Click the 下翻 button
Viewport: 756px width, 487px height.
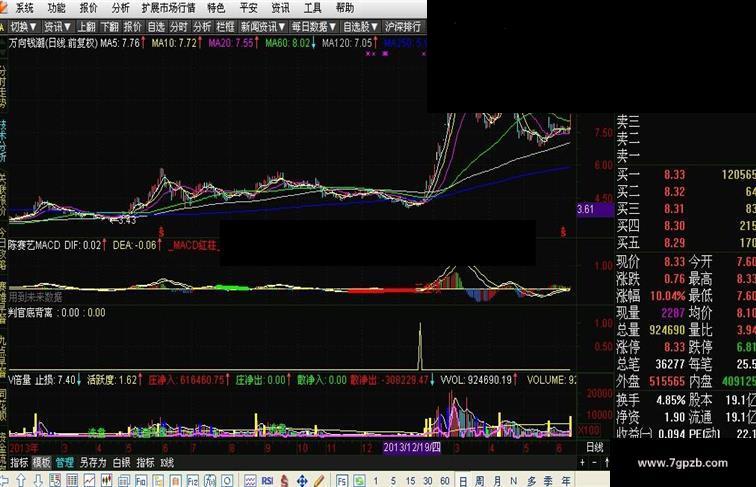click(109, 27)
